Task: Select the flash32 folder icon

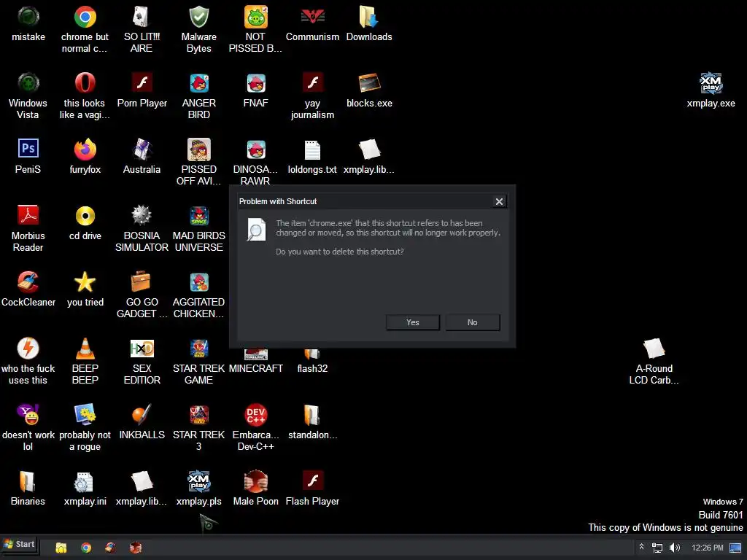Action: [x=312, y=362]
